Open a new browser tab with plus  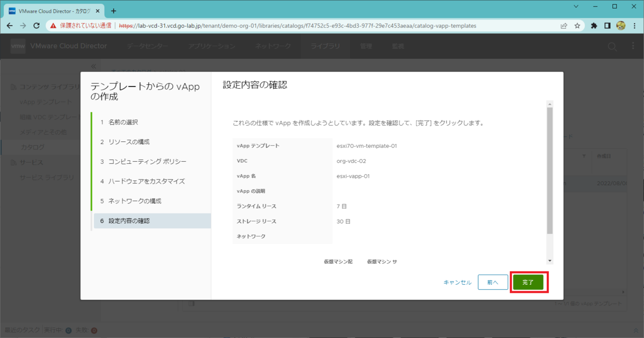tap(113, 10)
